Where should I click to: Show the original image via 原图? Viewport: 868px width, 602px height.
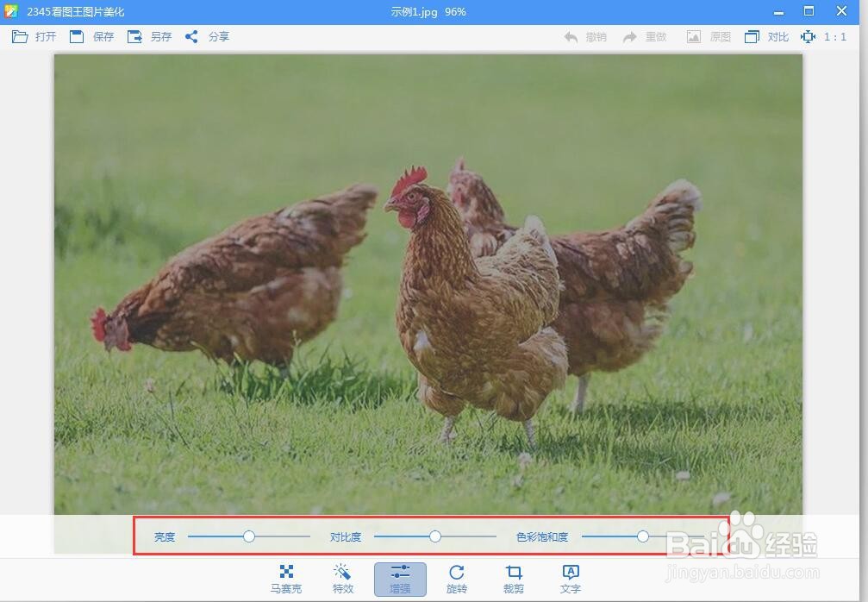click(709, 37)
